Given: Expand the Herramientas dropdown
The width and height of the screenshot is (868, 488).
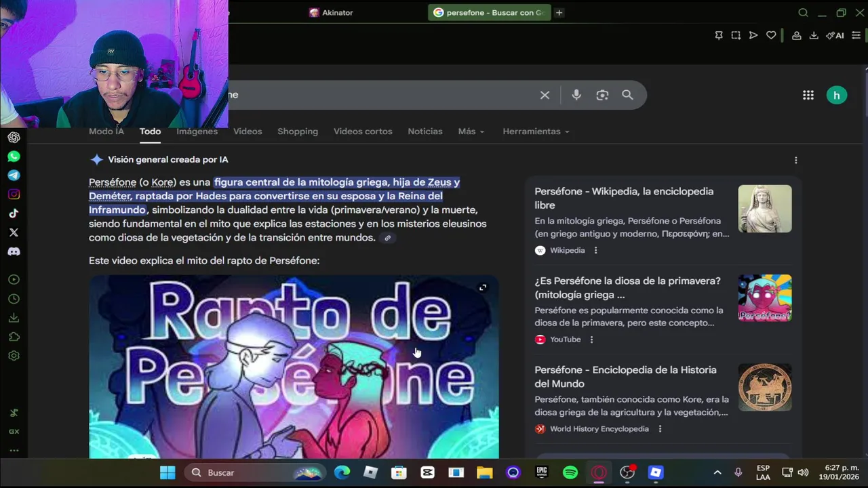Looking at the screenshot, I should 536,131.
